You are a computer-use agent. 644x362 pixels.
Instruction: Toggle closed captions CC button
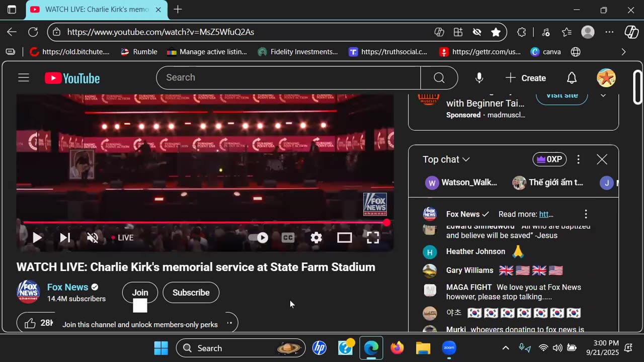[x=288, y=238]
